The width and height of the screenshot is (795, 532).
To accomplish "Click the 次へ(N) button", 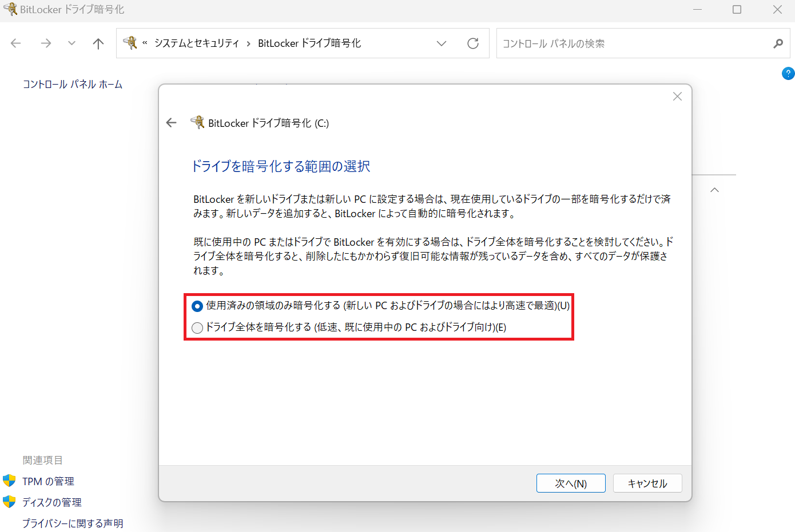I will tap(571, 483).
